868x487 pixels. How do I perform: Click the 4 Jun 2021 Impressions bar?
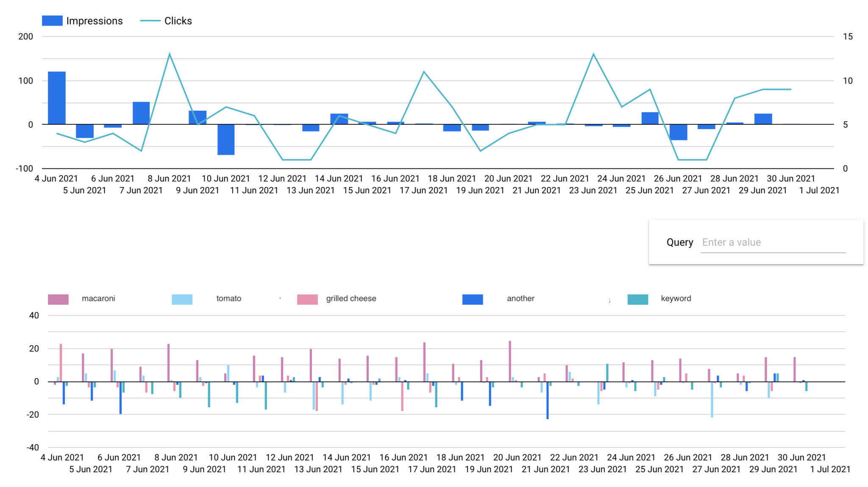pos(57,98)
